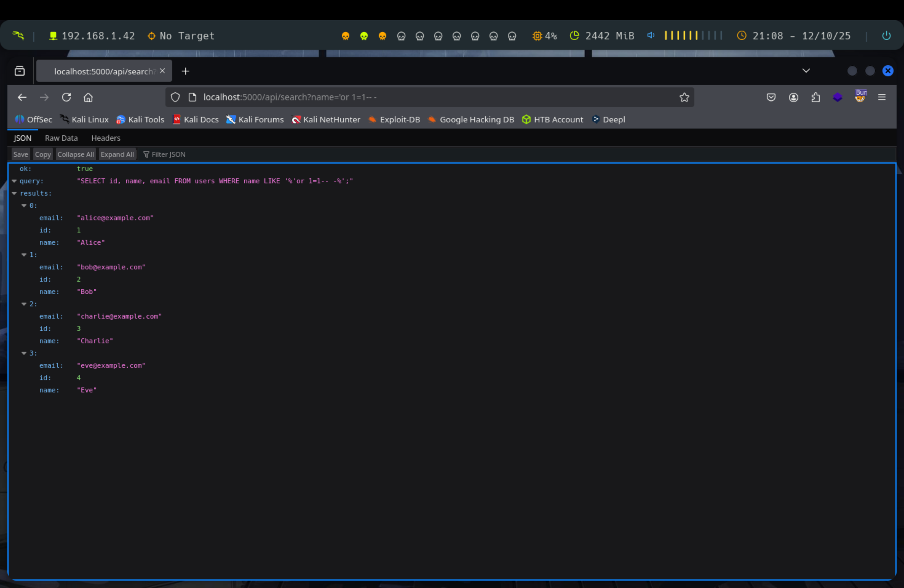Click the home icon in navigation bar
This screenshot has height=588, width=904.
click(x=88, y=97)
